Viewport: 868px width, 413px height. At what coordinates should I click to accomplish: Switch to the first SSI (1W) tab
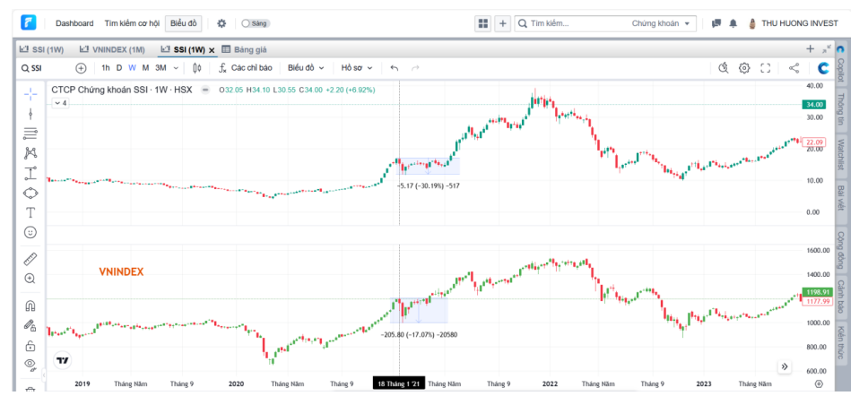(42, 49)
